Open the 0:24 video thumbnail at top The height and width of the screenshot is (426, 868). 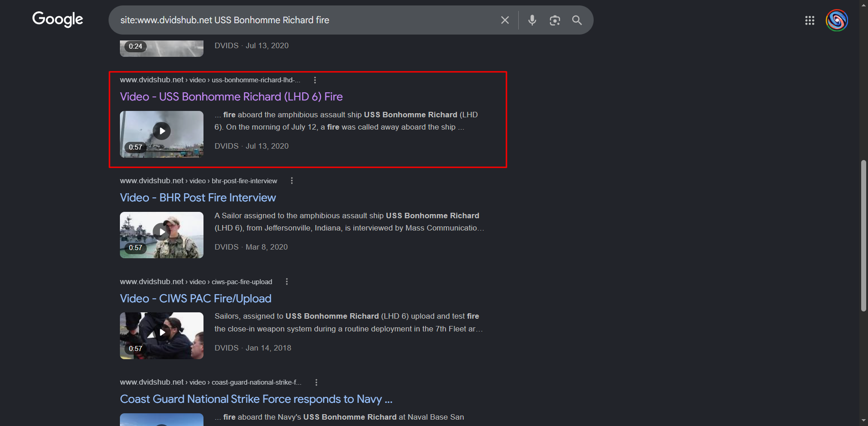pyautogui.click(x=162, y=48)
